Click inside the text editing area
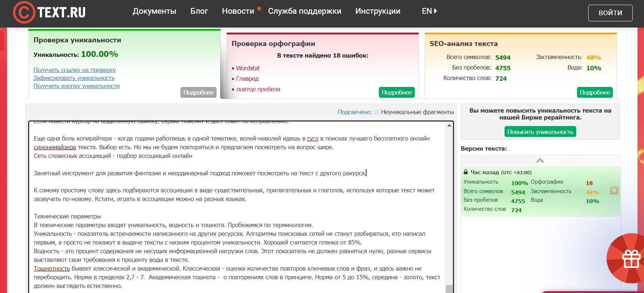This screenshot has height=293, width=644. click(237, 206)
